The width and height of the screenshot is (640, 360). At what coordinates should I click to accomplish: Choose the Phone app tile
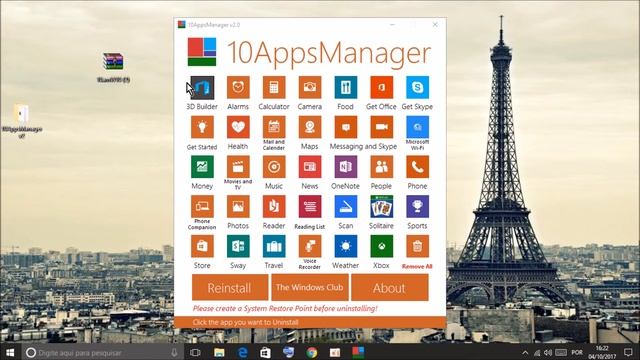click(x=418, y=167)
